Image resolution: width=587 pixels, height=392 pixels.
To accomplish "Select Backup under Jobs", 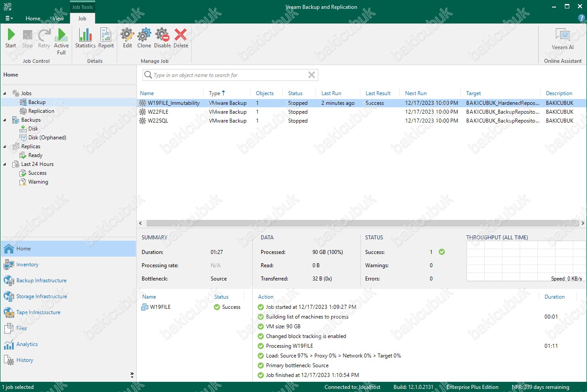I will (37, 102).
